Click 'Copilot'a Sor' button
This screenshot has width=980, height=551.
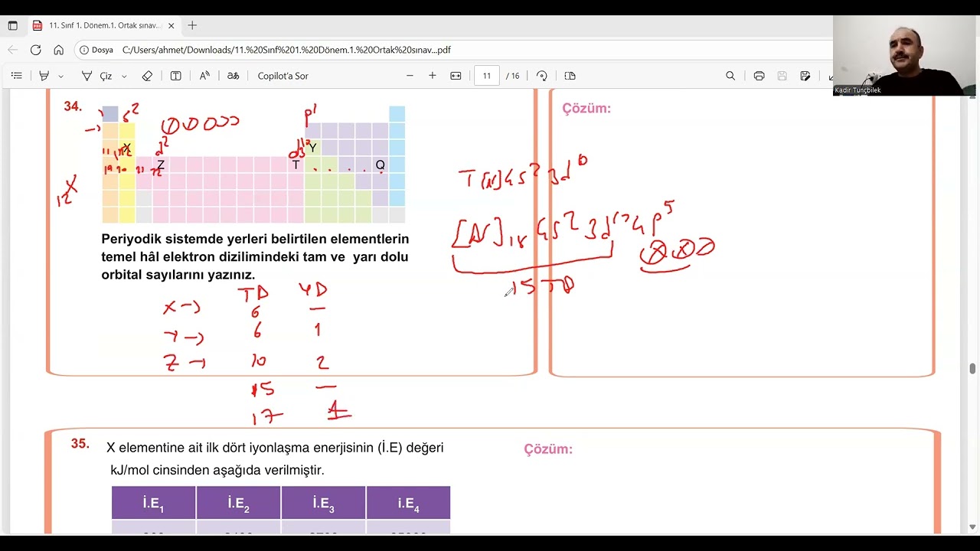click(283, 76)
